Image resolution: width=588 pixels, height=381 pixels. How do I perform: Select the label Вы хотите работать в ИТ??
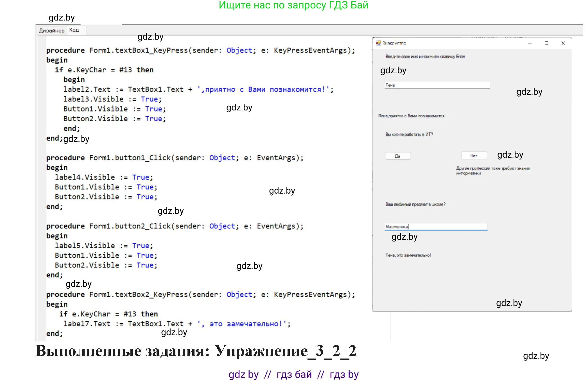[x=409, y=134]
